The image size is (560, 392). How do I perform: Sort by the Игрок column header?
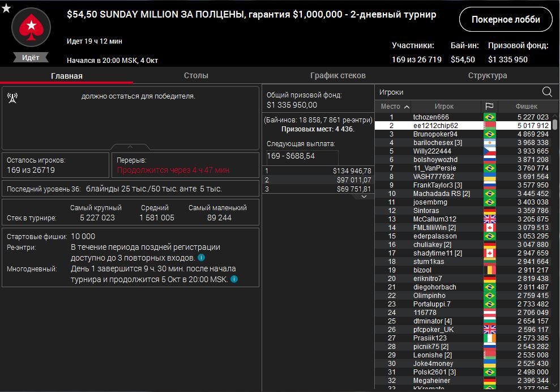(x=444, y=106)
